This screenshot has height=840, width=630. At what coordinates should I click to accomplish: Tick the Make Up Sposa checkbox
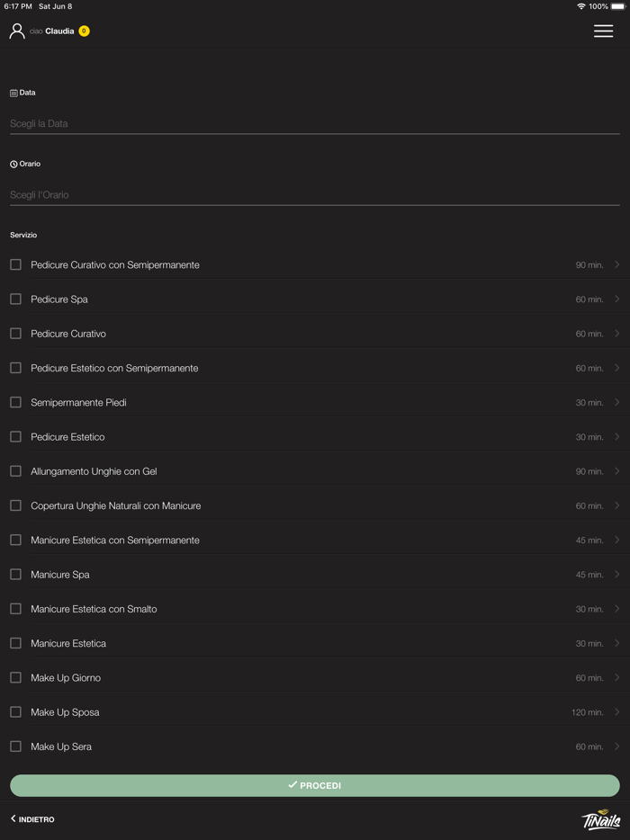pos(15,712)
